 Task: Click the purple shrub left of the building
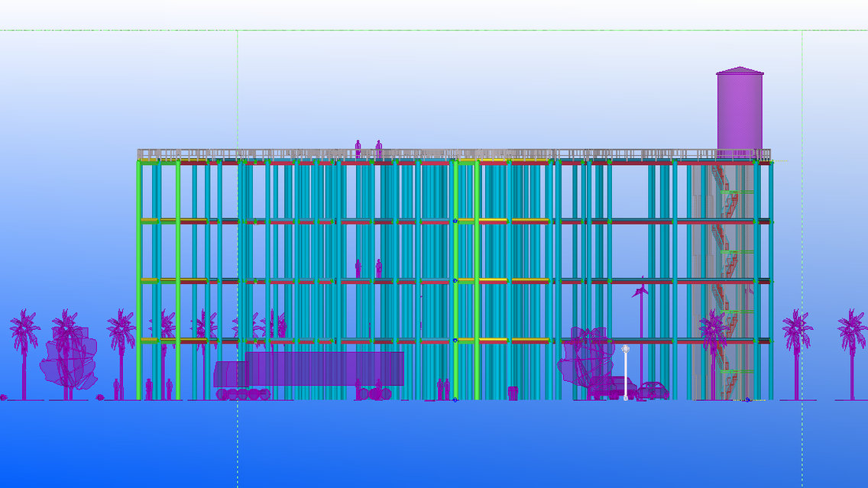tap(70, 357)
